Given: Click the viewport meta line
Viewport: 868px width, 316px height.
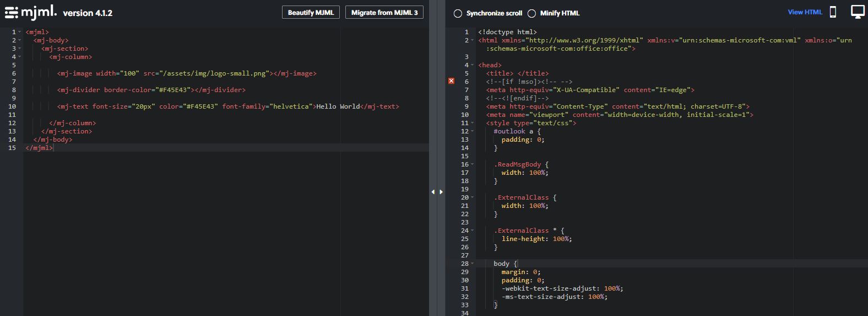Looking at the screenshot, I should [620, 115].
